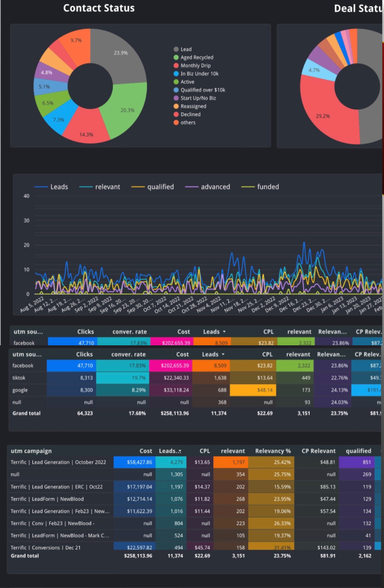This screenshot has height=588, width=384.
Task: Click the red 29.2% slice in Deal Status chart
Action: 323,114
